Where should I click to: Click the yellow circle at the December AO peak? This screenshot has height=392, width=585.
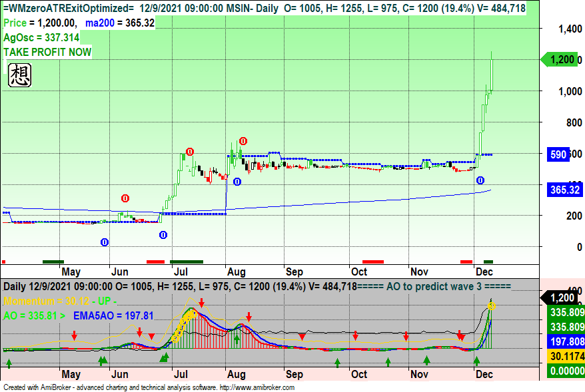(492, 306)
